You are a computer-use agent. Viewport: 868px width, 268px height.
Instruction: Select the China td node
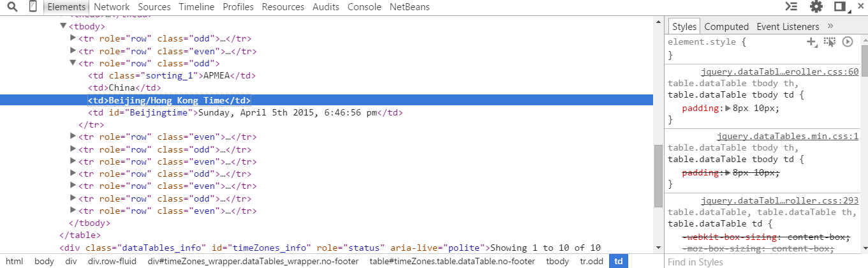pos(124,87)
